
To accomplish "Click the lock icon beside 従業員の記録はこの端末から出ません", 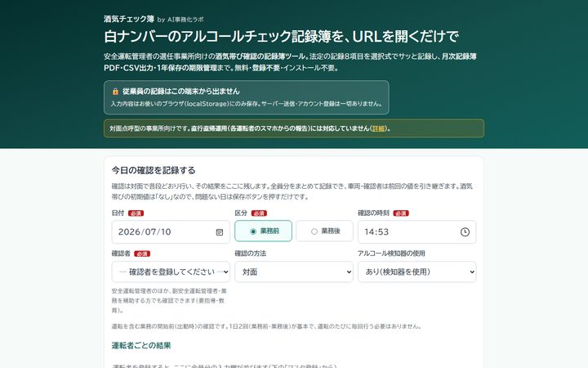I will coord(115,92).
